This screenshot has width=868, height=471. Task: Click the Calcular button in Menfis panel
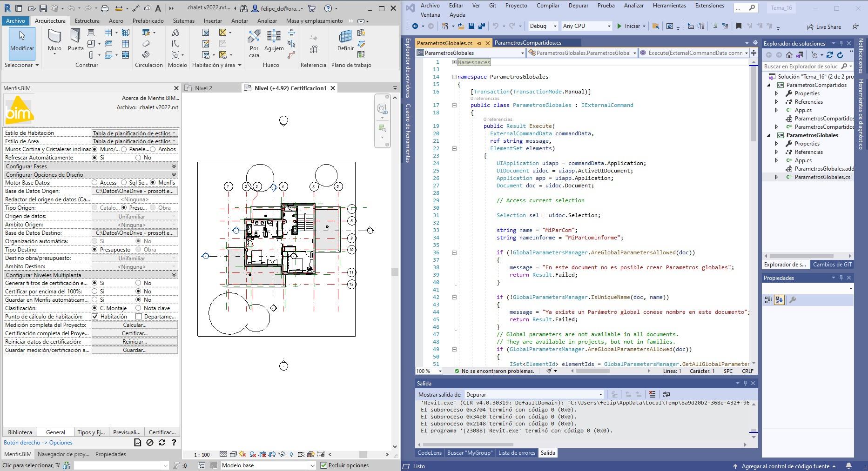coord(134,325)
